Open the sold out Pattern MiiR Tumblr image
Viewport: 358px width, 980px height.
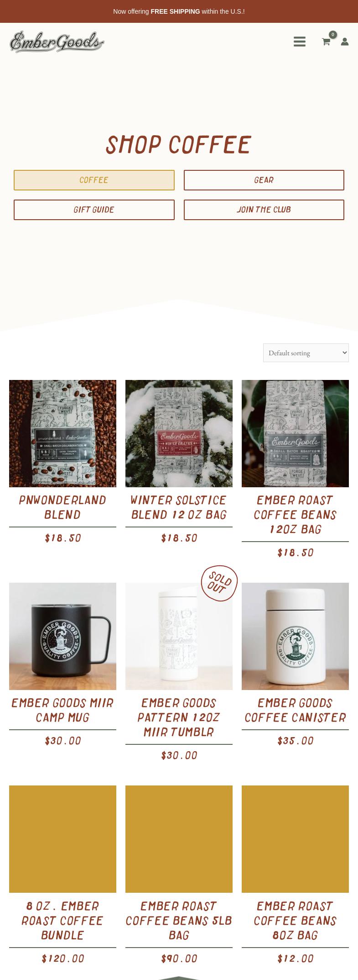click(179, 636)
